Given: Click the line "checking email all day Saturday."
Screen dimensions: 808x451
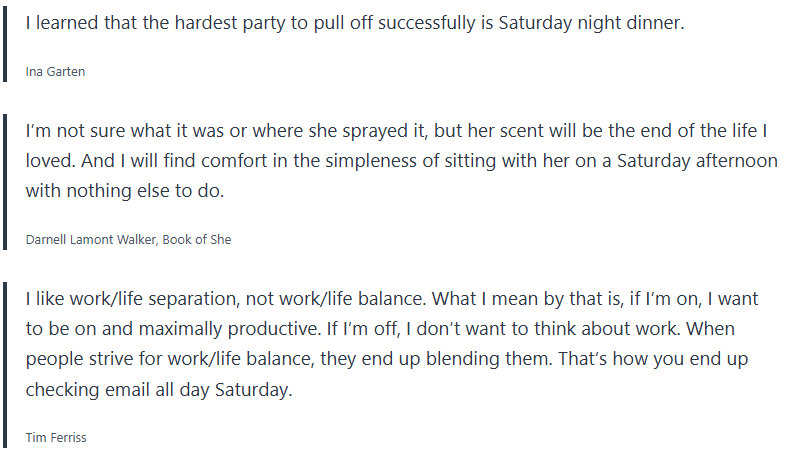Looking at the screenshot, I should [158, 389].
